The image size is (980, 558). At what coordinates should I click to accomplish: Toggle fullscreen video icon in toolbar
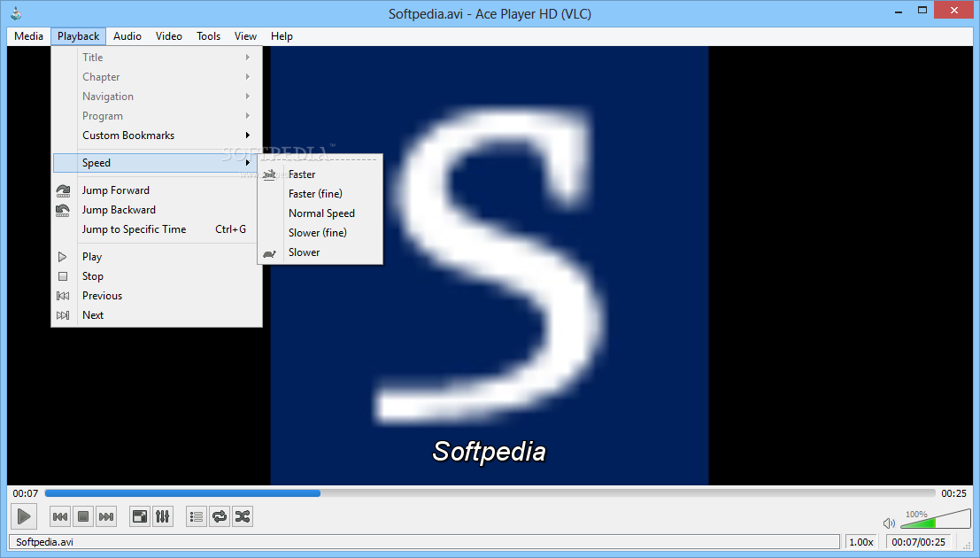pos(140,516)
